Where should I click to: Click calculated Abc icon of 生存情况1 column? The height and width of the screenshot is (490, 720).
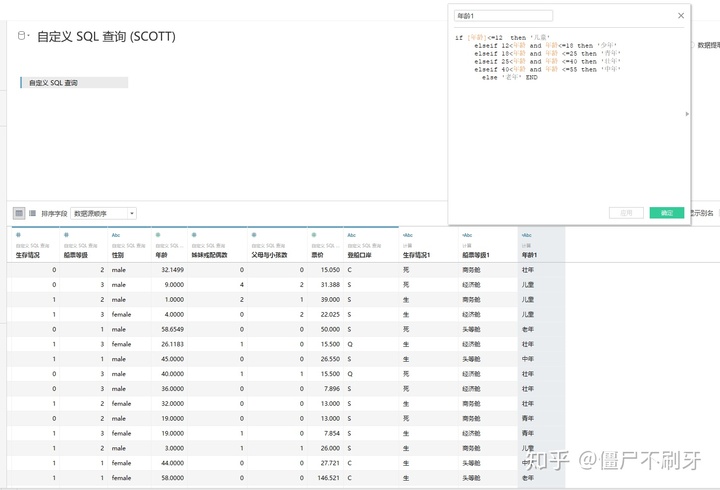[x=408, y=235]
